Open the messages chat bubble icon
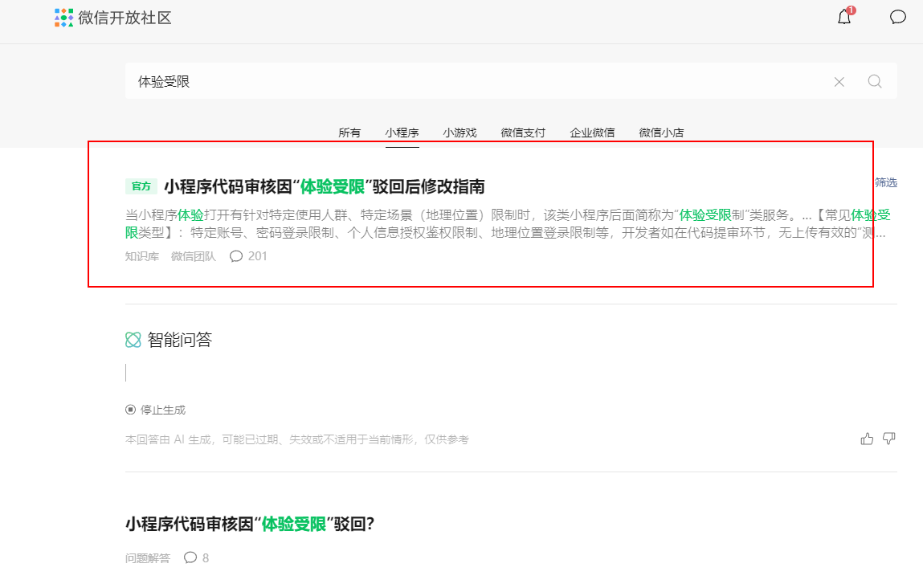The width and height of the screenshot is (923, 588). 897,17
